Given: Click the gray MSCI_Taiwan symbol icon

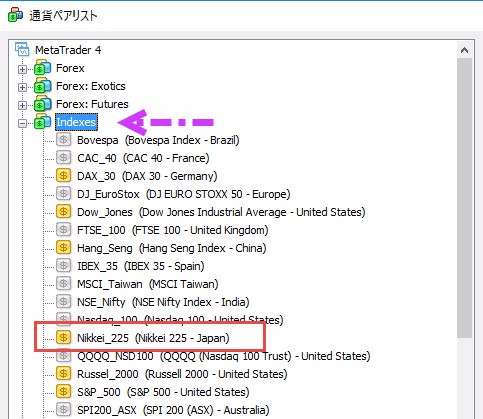Looking at the screenshot, I should tap(63, 284).
